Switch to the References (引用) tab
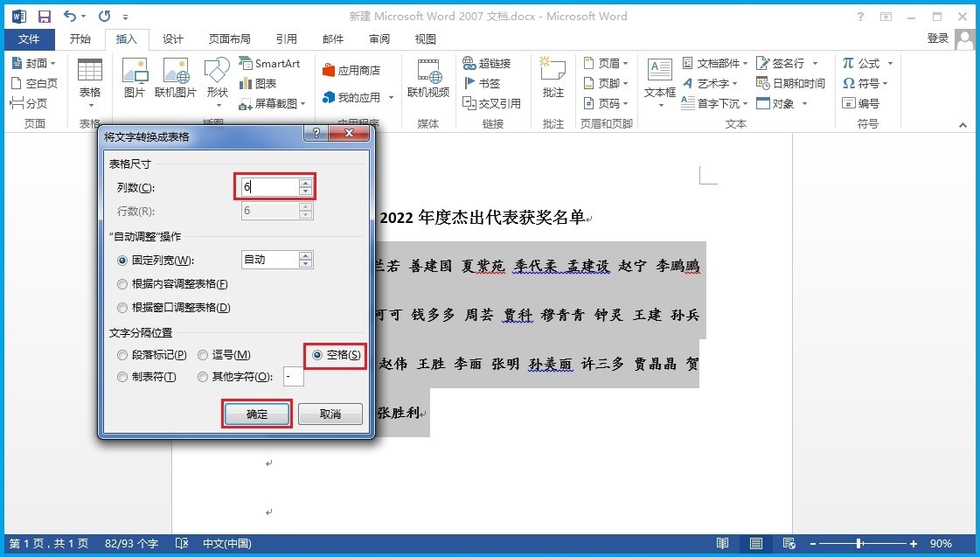Viewport: 980px width, 557px height. point(286,38)
